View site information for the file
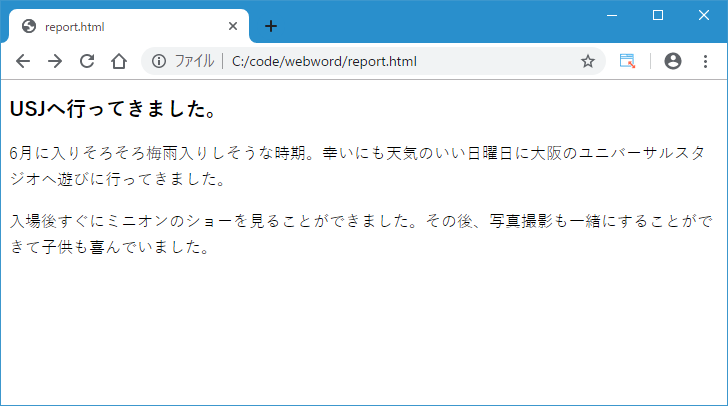The height and width of the screenshot is (406, 728). 159,61
